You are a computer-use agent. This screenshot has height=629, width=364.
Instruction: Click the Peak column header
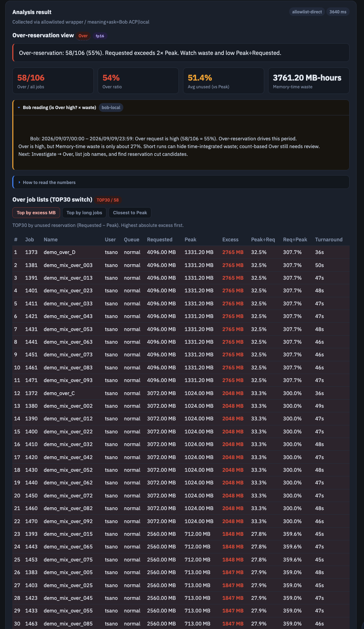(x=190, y=240)
